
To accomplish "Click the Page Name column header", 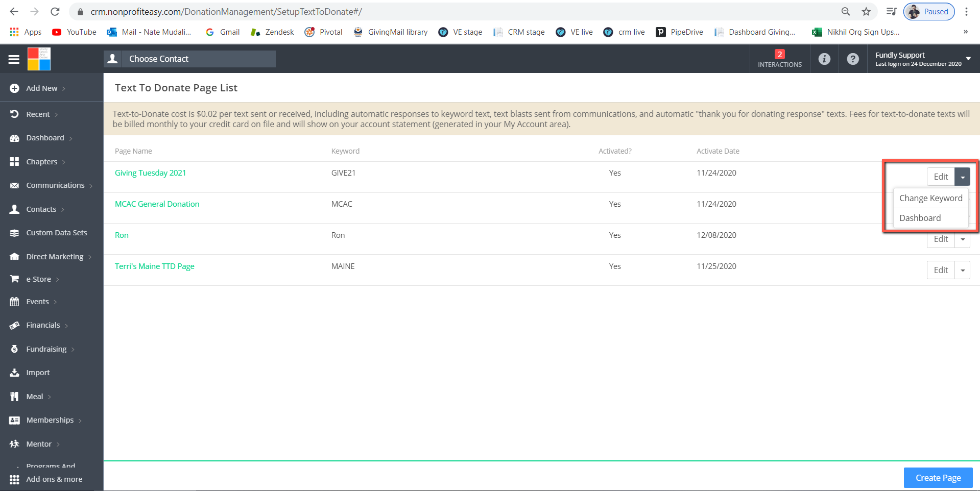I will [x=133, y=151].
